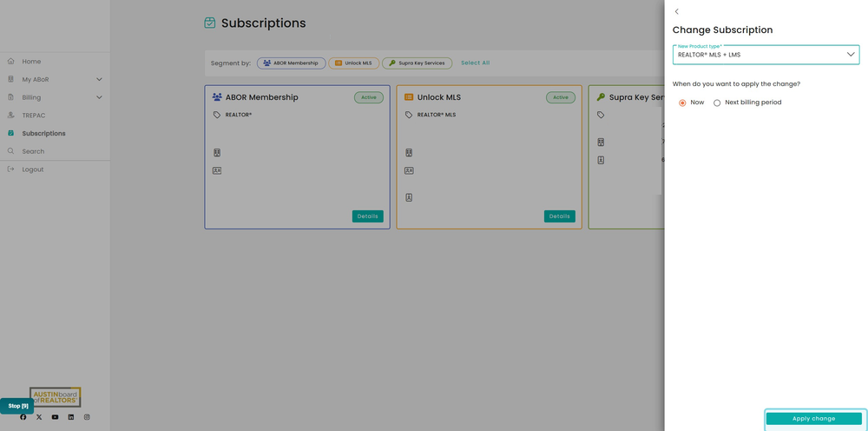Open Search in the sidebar
The height and width of the screenshot is (431, 868).
pyautogui.click(x=33, y=151)
